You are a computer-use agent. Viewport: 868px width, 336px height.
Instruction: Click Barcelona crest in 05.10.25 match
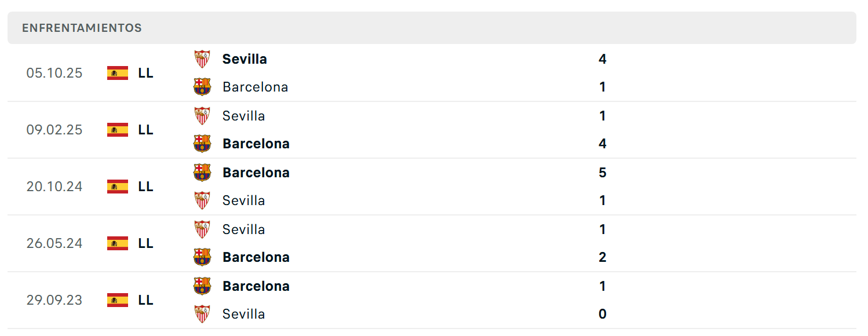[202, 87]
